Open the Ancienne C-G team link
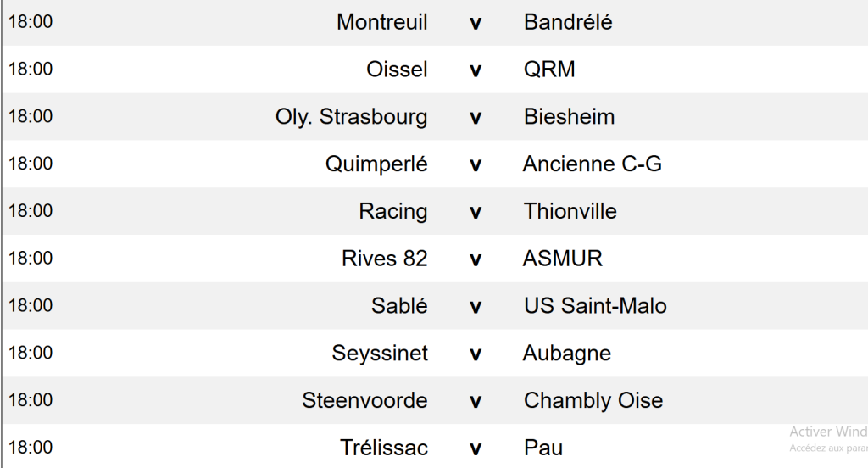Viewport: 868px width, 468px height. coord(592,164)
